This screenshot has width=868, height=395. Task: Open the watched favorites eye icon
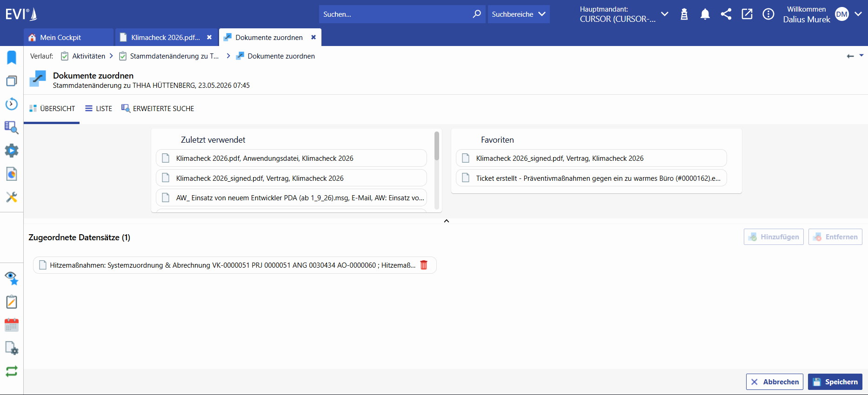click(12, 278)
